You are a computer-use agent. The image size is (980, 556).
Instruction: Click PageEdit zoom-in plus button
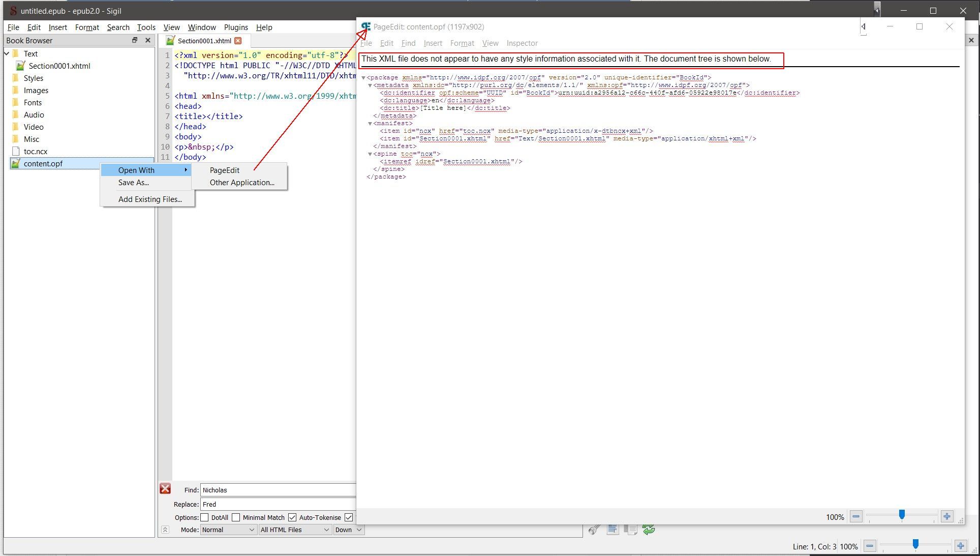tap(947, 517)
